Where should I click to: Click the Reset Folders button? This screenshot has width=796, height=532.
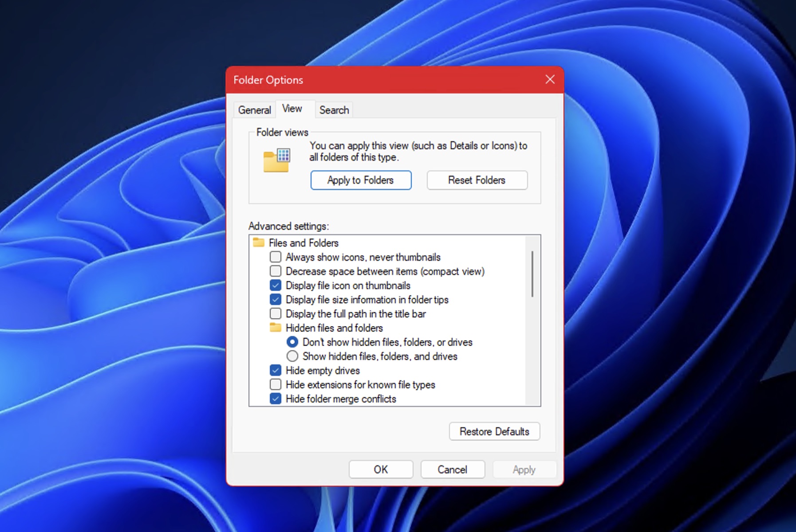click(477, 180)
